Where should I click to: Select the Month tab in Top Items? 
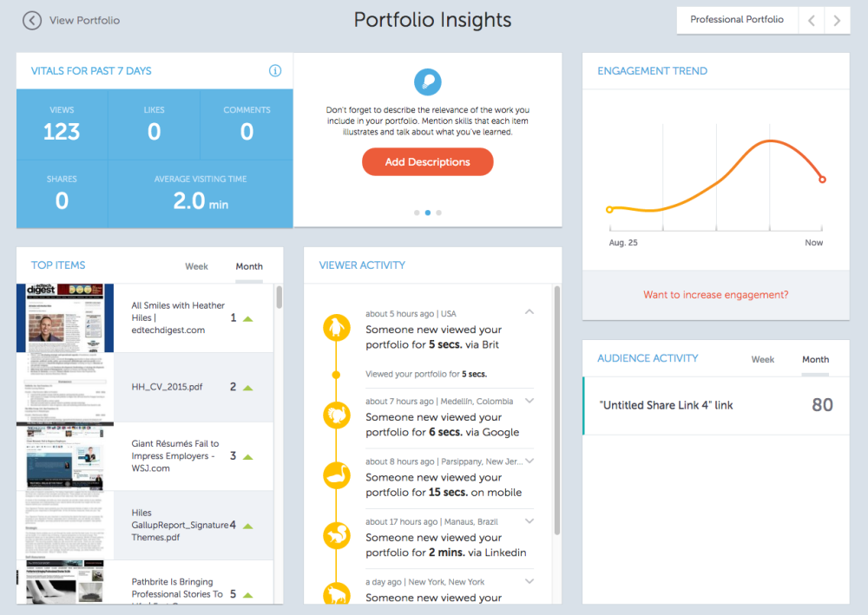(249, 267)
